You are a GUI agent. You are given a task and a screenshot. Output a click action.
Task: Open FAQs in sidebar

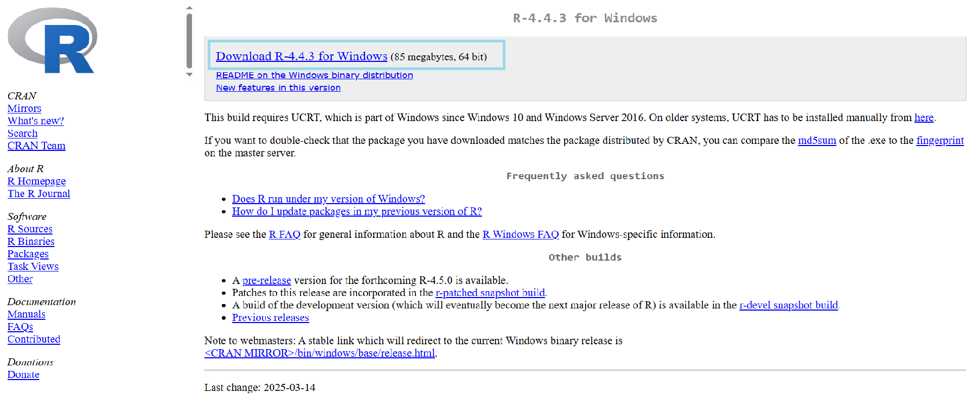point(21,326)
